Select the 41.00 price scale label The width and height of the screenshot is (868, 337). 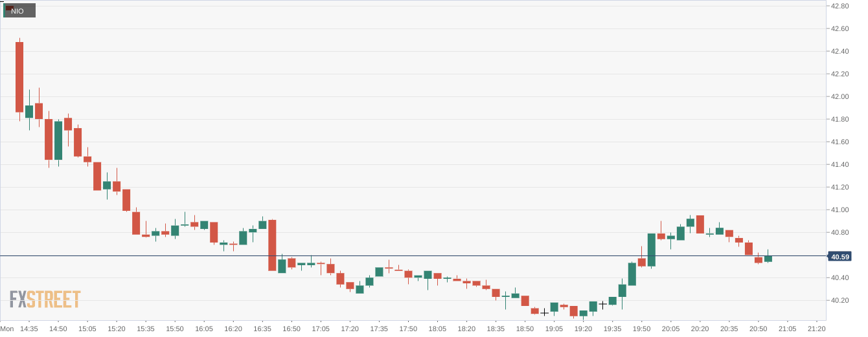click(840, 210)
